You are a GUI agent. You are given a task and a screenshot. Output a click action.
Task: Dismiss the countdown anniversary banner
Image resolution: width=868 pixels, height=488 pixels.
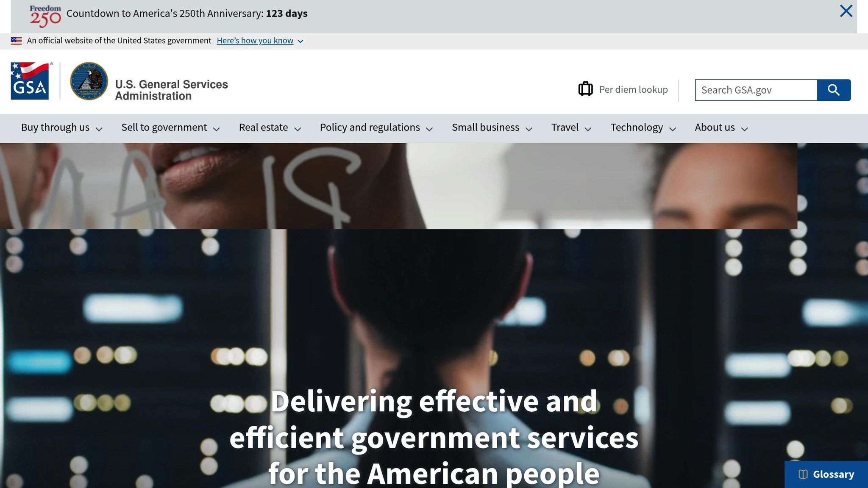846,11
